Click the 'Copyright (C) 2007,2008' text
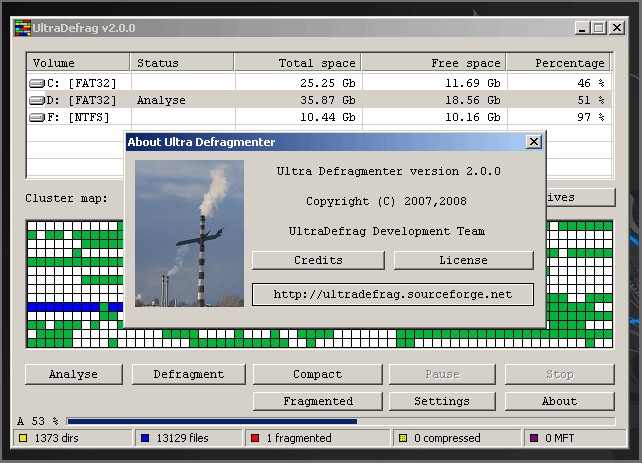642x463 pixels. [386, 201]
